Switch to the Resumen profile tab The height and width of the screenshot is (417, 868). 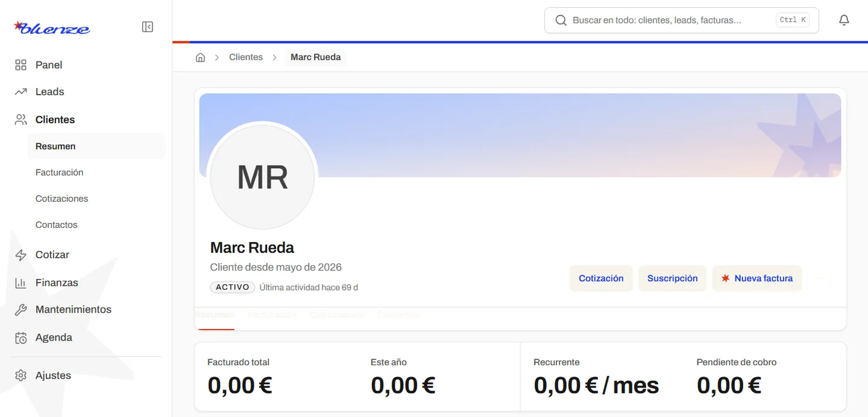click(215, 315)
